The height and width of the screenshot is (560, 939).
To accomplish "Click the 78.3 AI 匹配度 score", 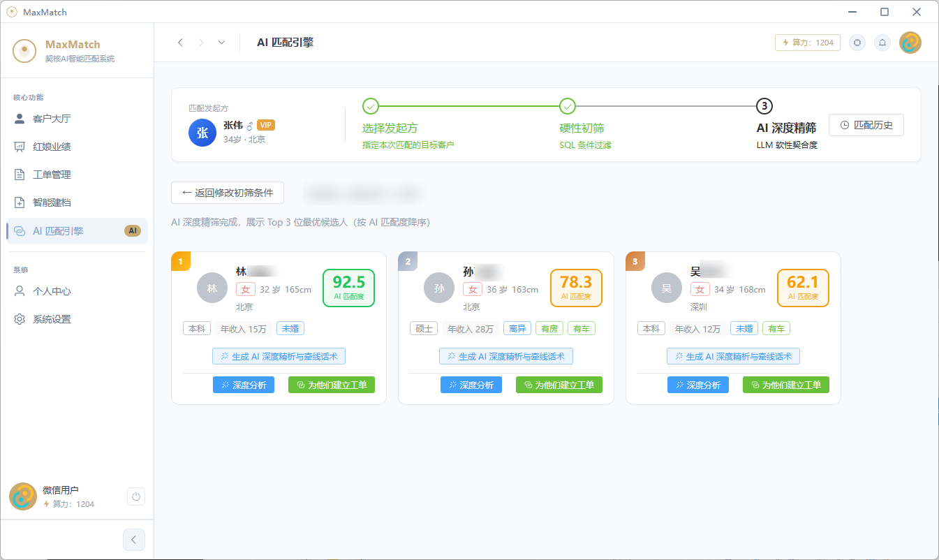I will 576,288.
